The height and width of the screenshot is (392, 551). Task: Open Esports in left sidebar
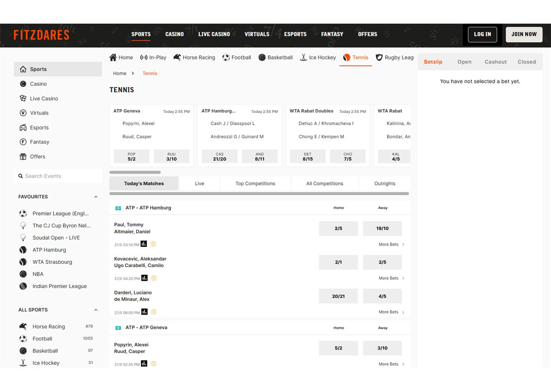pos(58,128)
